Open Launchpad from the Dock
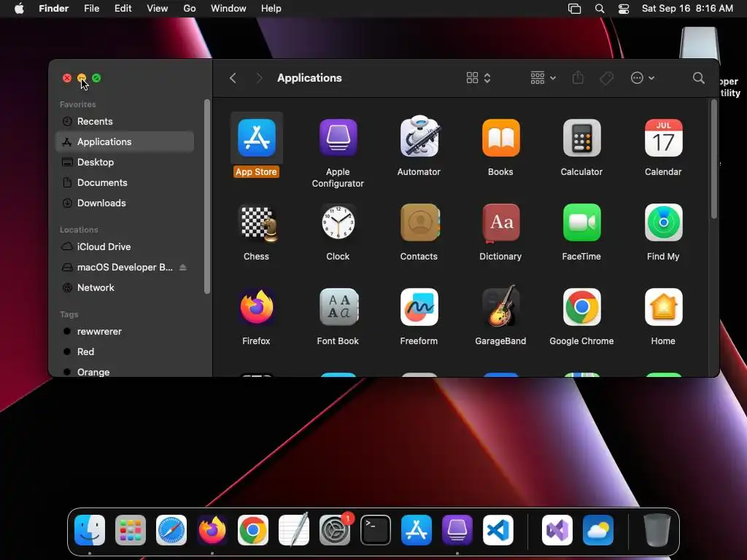747x560 pixels. click(x=131, y=530)
